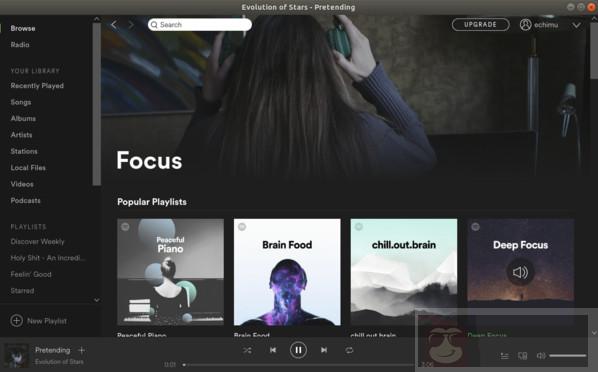
Task: Click the New Playlist label
Action: click(x=47, y=321)
